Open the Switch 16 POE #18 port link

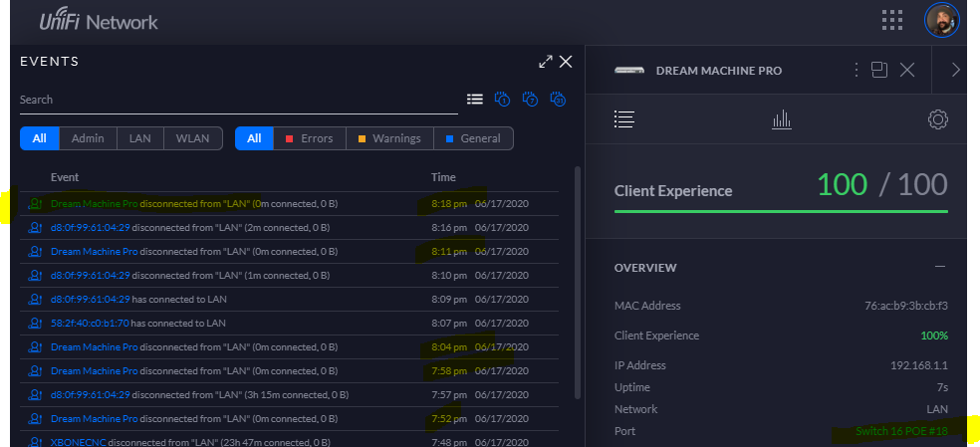902,431
